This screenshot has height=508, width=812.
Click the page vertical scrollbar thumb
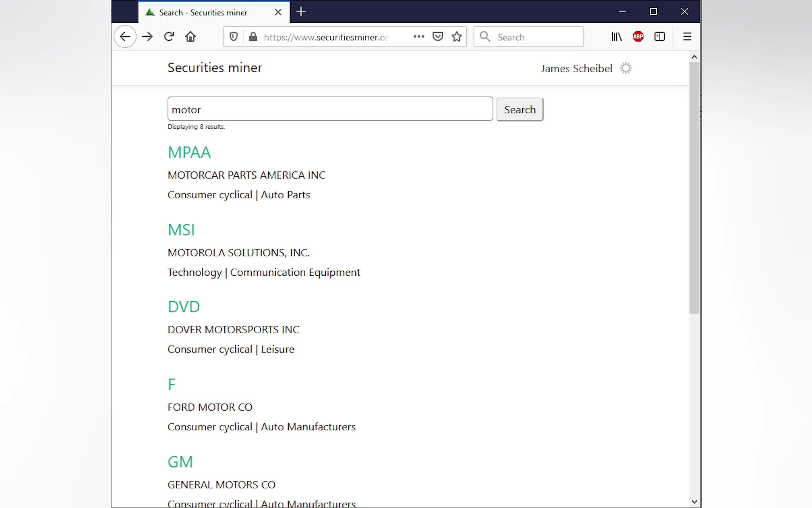[694, 188]
